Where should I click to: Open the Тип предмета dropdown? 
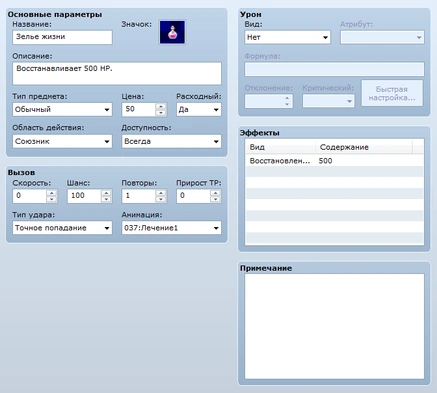[62, 109]
